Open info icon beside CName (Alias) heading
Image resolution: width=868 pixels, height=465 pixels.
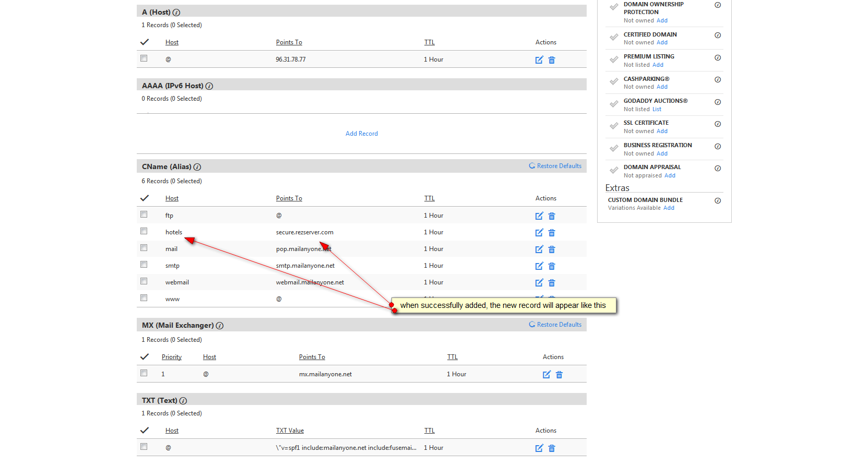(197, 167)
